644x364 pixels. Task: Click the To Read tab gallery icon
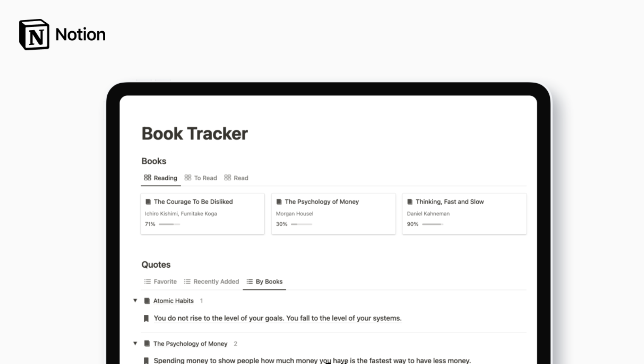click(x=187, y=178)
